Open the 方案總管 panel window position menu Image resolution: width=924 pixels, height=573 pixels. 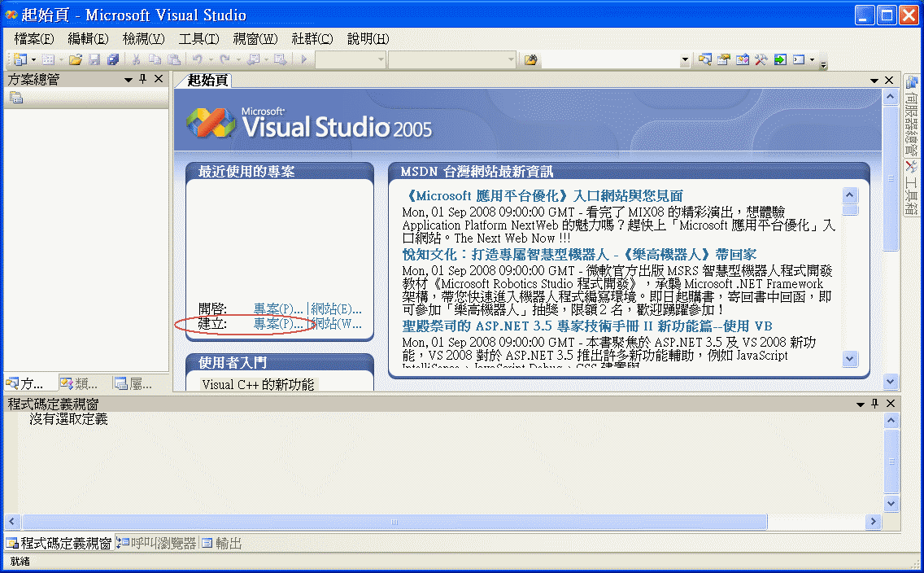(x=128, y=80)
